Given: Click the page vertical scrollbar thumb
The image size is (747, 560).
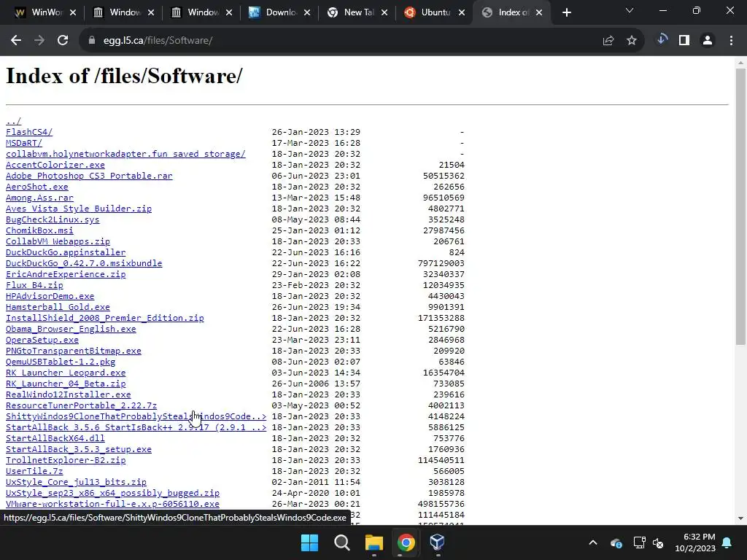Looking at the screenshot, I should point(740,206).
